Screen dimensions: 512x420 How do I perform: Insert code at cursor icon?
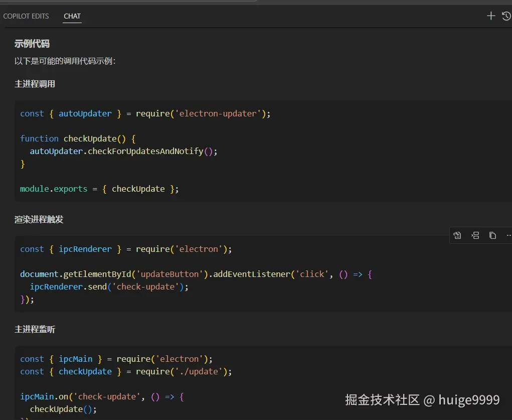point(475,235)
